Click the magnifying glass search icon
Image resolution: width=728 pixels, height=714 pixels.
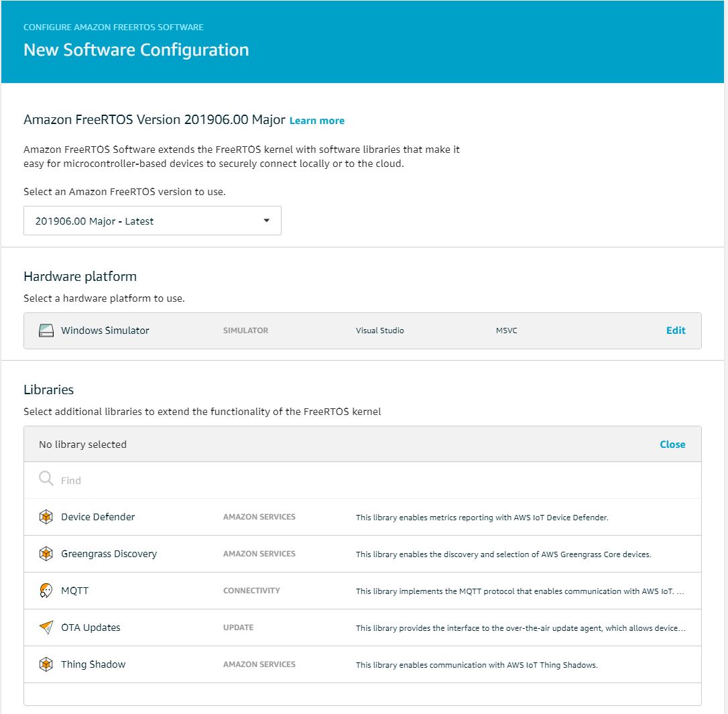pos(46,479)
